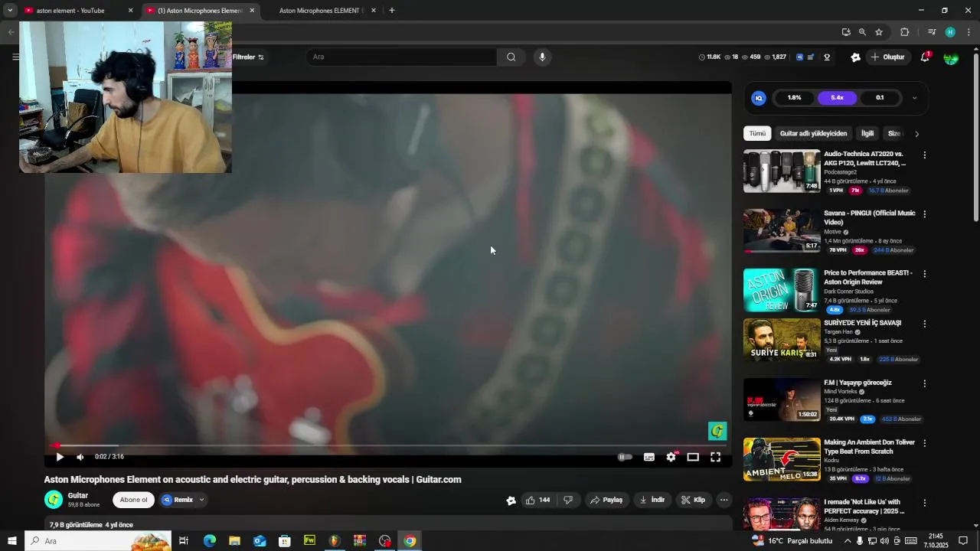Screen dimensions: 980x551
Task: Select the 1.8% vidIQ pill
Action: pos(795,98)
